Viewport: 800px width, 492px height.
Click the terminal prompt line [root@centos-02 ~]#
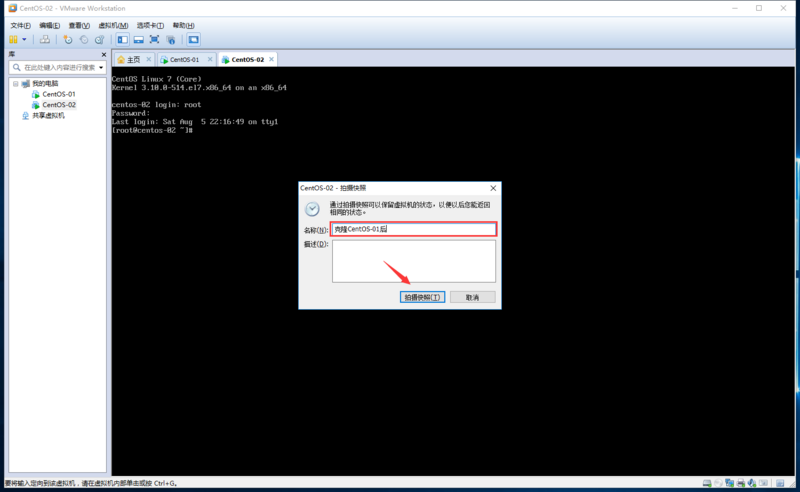pyautogui.click(x=152, y=131)
